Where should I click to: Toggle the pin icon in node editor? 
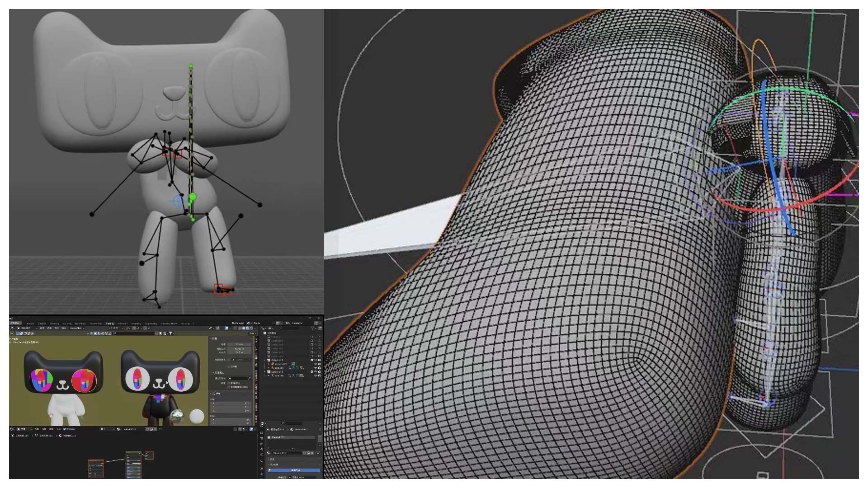(160, 429)
